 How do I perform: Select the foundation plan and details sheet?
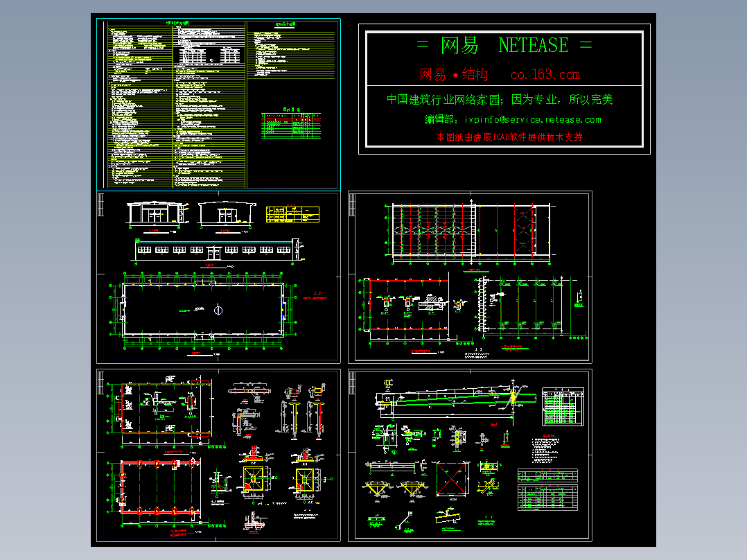(x=219, y=455)
